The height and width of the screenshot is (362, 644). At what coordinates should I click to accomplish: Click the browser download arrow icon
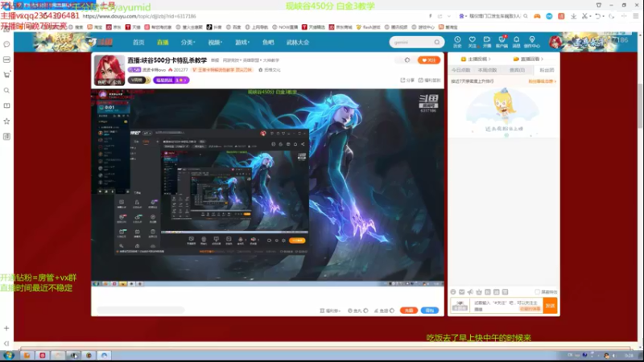tap(573, 16)
